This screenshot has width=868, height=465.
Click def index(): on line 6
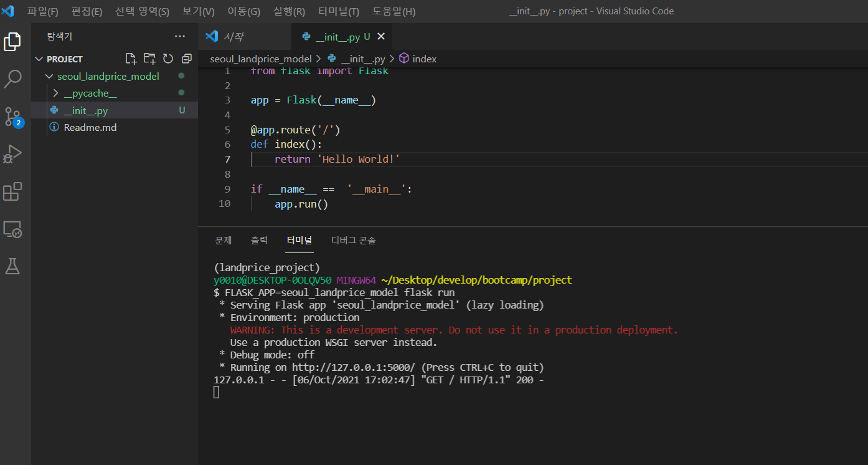[286, 144]
